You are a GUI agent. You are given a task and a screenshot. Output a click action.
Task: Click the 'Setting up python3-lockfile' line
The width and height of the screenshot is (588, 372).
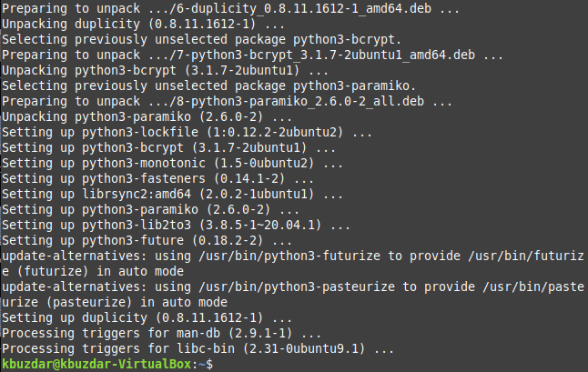pyautogui.click(x=187, y=132)
